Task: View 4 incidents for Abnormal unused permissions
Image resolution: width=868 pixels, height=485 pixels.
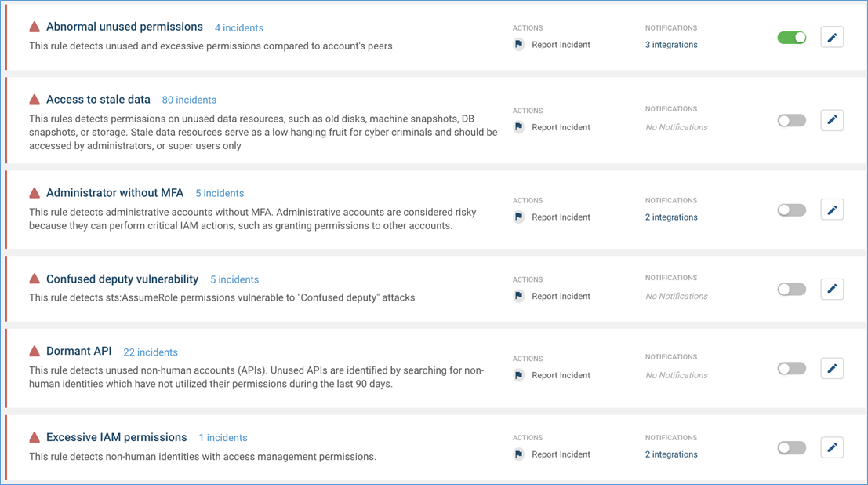Action: 238,27
